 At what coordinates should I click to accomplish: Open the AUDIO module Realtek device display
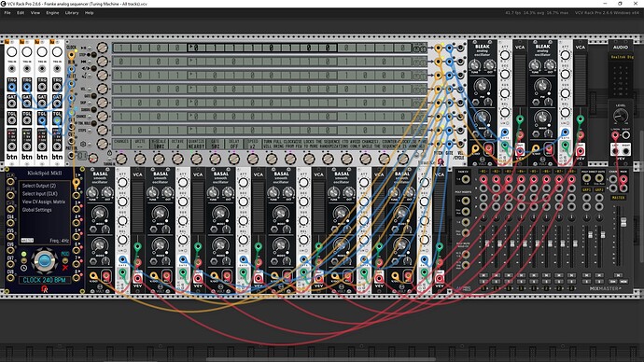[x=620, y=57]
